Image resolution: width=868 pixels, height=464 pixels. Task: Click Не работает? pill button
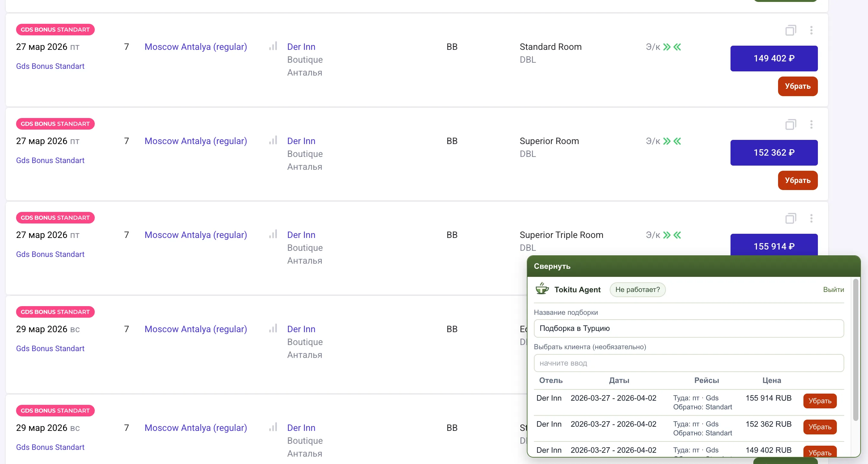(x=637, y=289)
